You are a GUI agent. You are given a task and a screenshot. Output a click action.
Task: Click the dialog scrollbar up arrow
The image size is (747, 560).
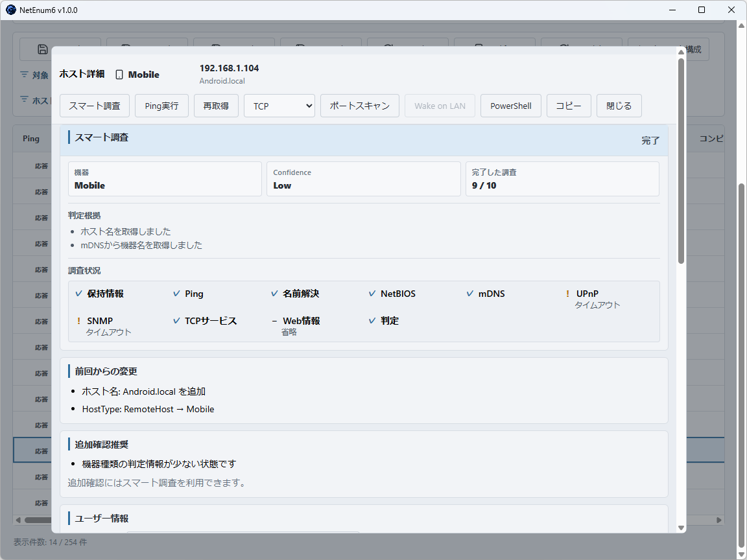(x=682, y=51)
